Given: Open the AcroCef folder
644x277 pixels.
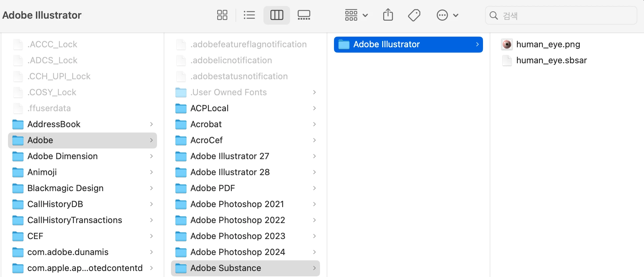Looking at the screenshot, I should point(245,140).
